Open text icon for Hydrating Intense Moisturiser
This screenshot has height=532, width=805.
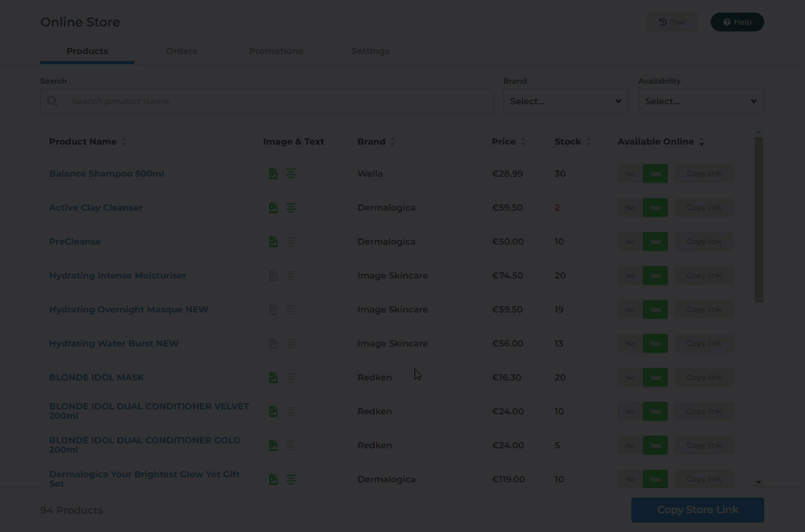point(291,275)
